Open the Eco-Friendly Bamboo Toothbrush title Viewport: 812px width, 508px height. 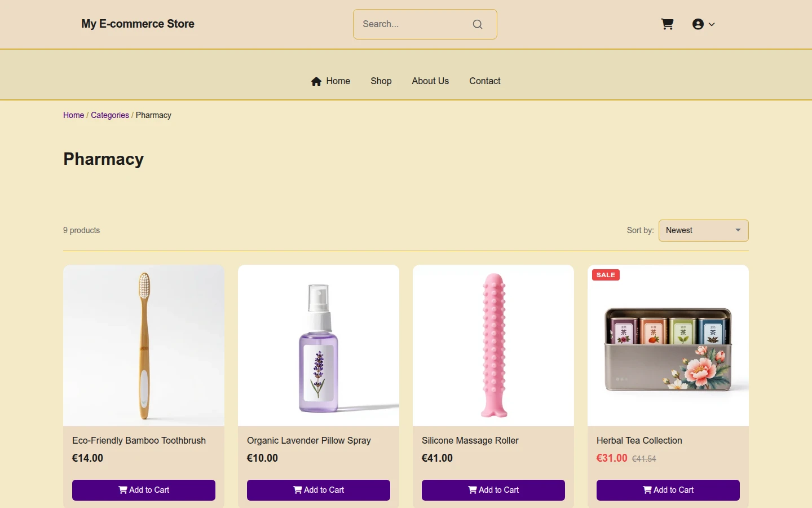click(139, 440)
